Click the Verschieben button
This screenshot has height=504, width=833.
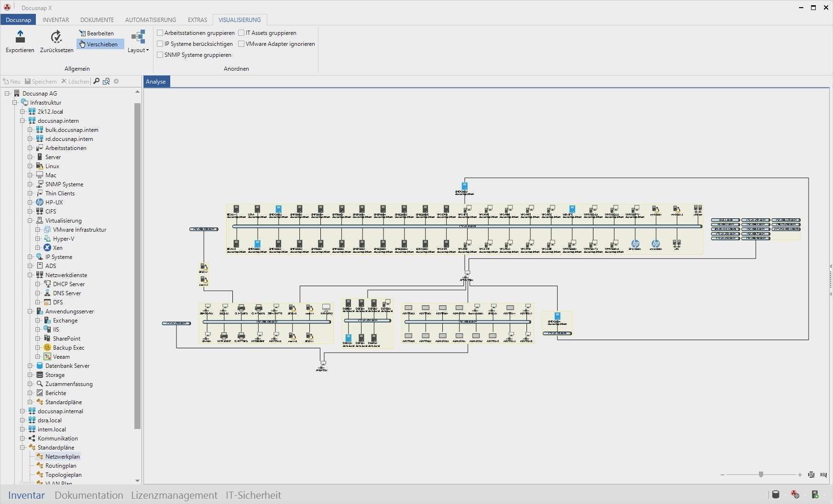[100, 44]
